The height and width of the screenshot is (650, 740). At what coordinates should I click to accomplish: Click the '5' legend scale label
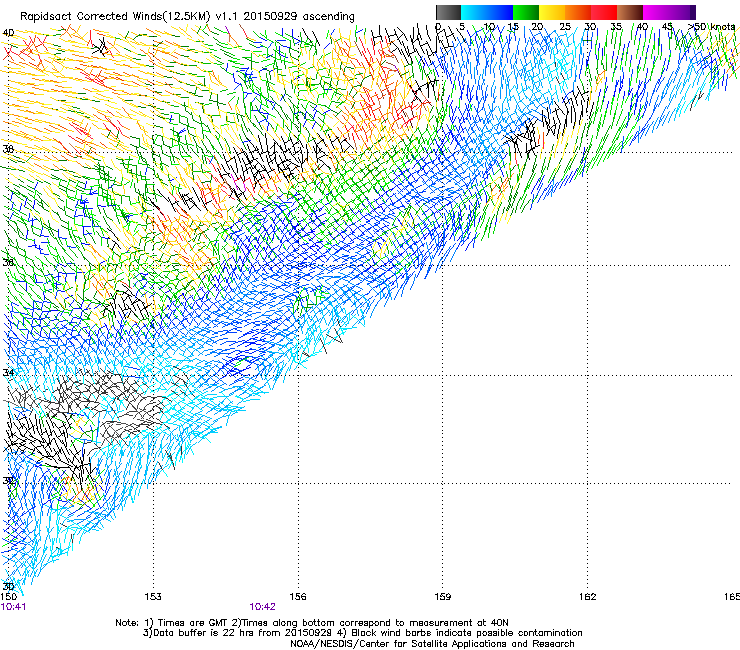[462, 27]
